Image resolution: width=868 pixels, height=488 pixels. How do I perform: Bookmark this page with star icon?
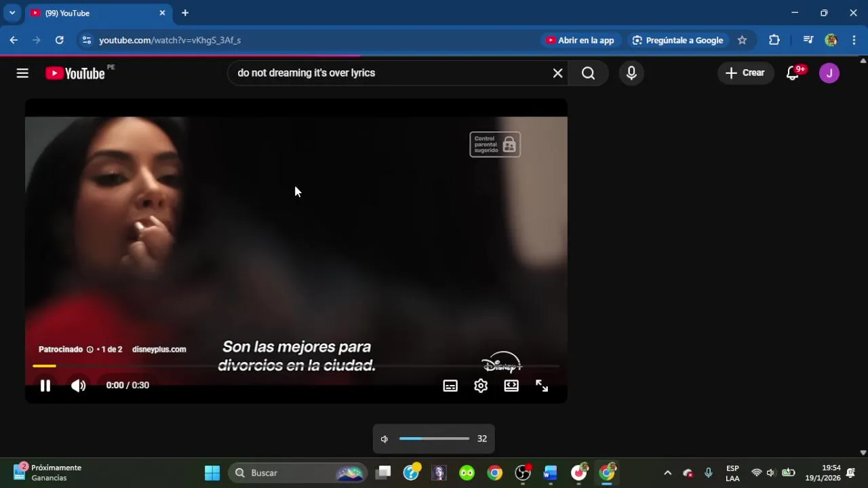point(742,40)
